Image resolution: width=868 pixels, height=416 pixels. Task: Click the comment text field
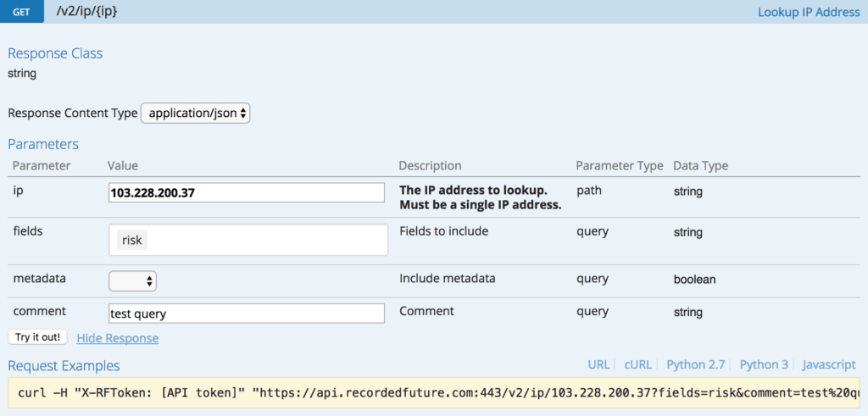(x=247, y=313)
